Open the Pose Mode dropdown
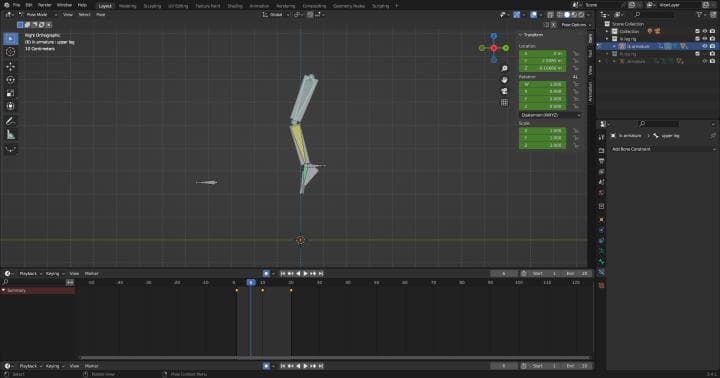This screenshot has height=378, width=720. tap(38, 15)
